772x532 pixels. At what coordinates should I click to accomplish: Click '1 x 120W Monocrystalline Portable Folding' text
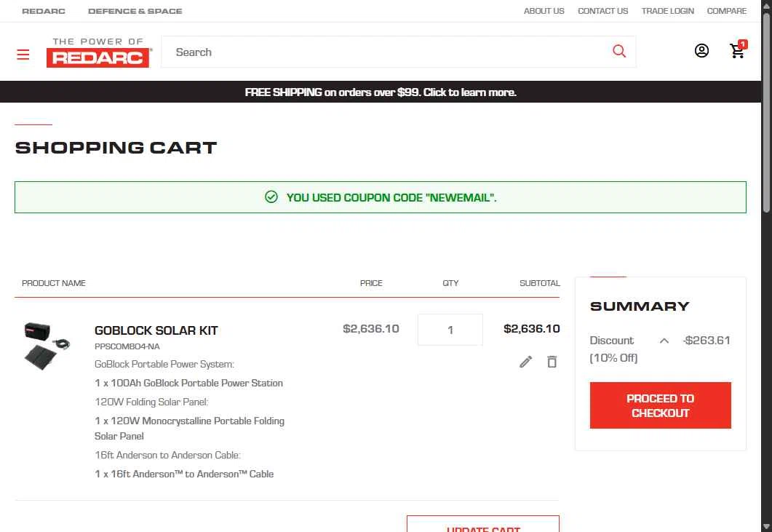pos(190,421)
